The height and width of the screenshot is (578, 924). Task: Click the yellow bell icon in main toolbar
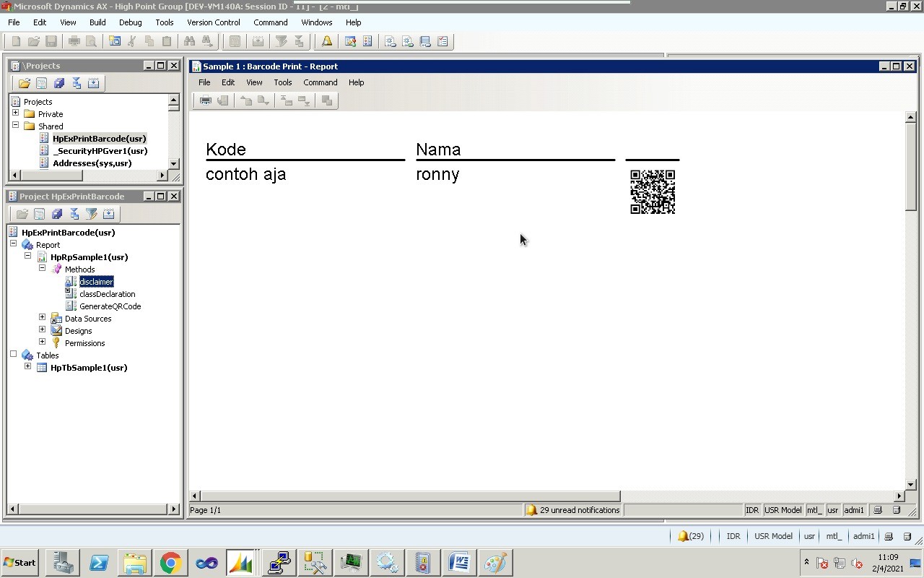click(327, 41)
